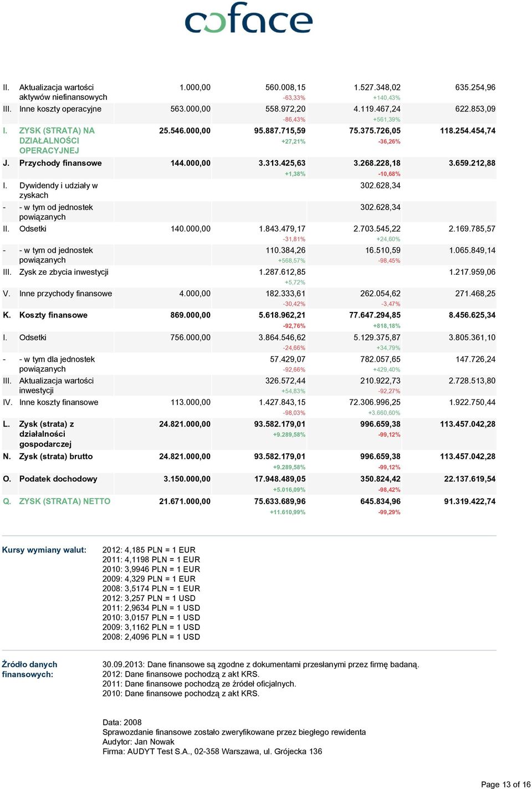Select the 'Zysk (strata) brutto' label
The height and width of the screenshot is (789, 532).
pos(56,457)
